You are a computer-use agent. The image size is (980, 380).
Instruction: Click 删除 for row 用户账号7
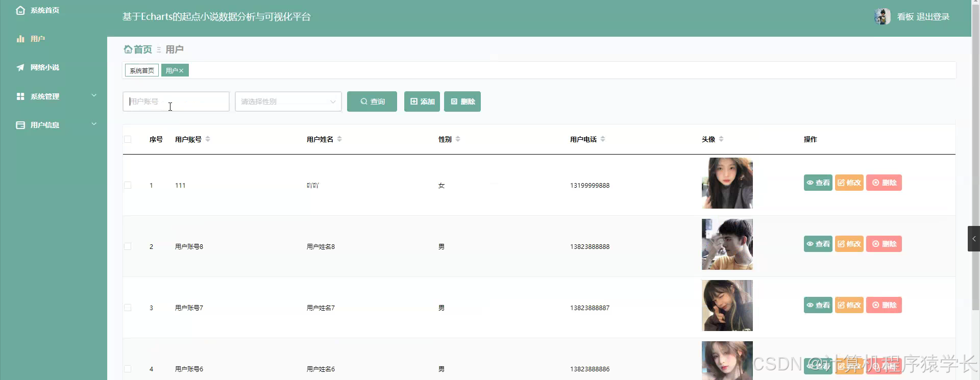coord(884,305)
